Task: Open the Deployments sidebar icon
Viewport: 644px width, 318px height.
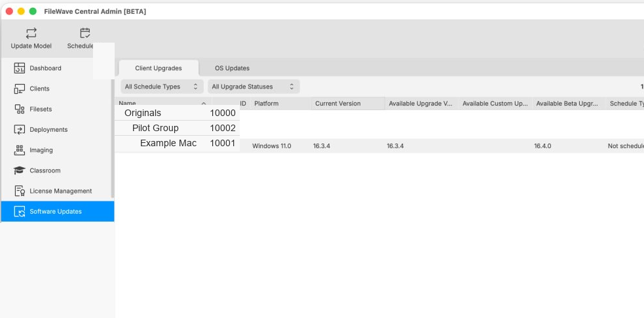Action: coord(19,130)
